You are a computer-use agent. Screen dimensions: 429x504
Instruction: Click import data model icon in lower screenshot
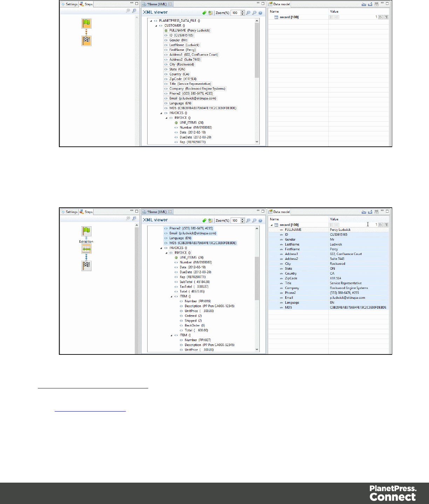pyautogui.click(x=364, y=212)
